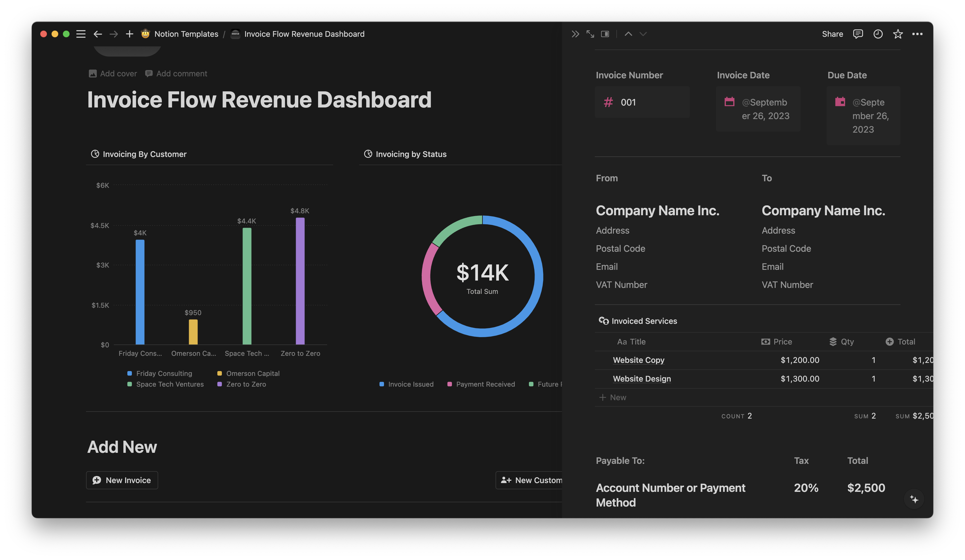
Task: View page history clock icon
Action: [878, 34]
